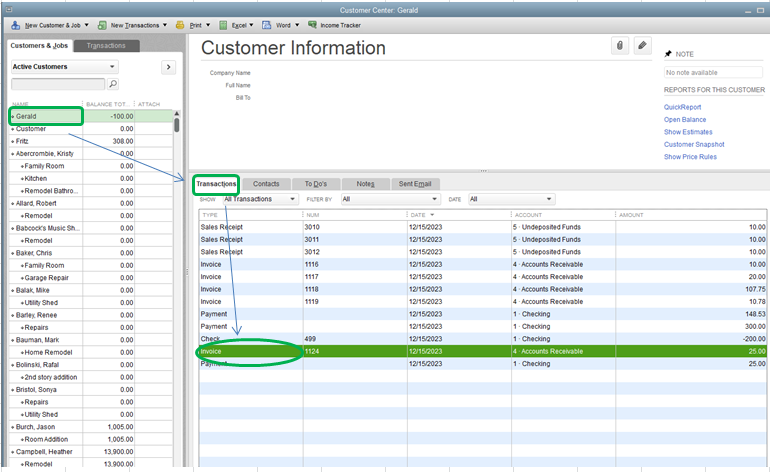Open Active Customers dropdown
The image size is (770, 472).
pos(64,67)
